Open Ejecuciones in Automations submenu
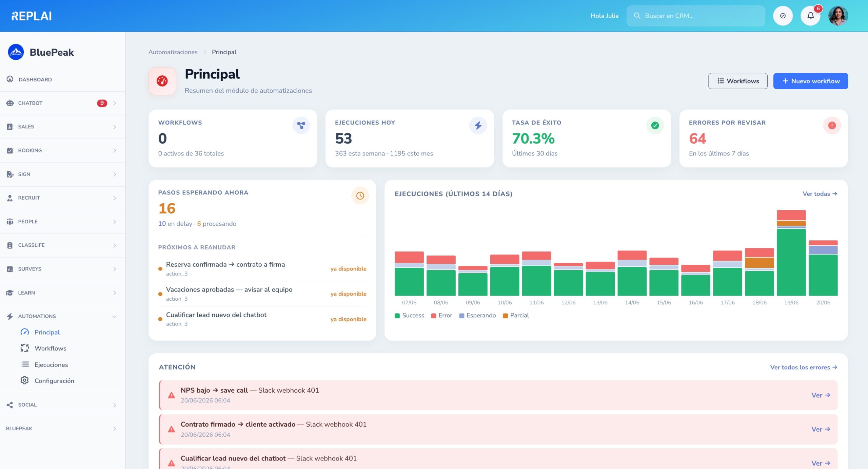Screen dimensions: 868x469 (51, 364)
